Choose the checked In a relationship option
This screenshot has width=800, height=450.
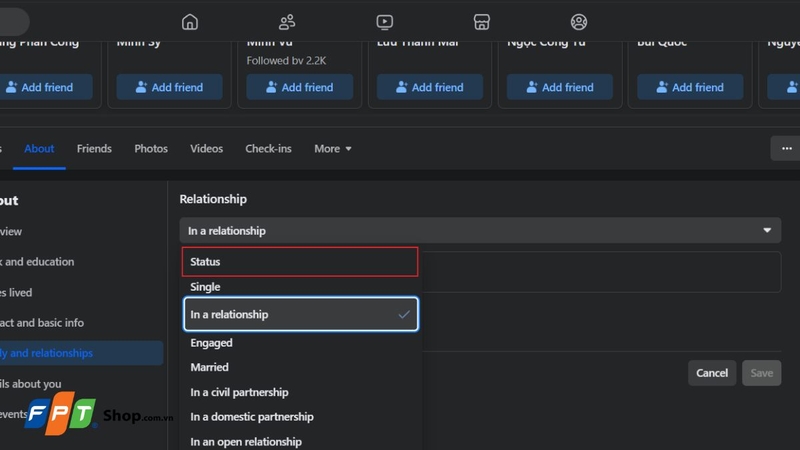[301, 314]
